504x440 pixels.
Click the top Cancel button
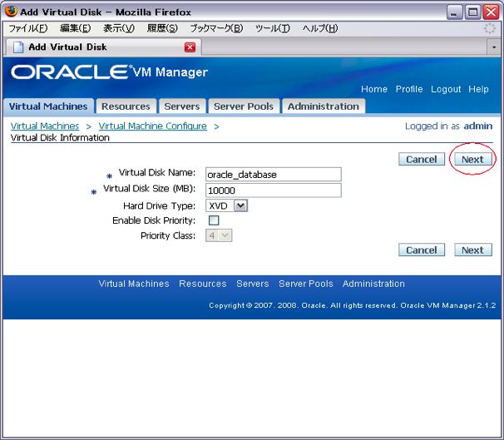(422, 159)
